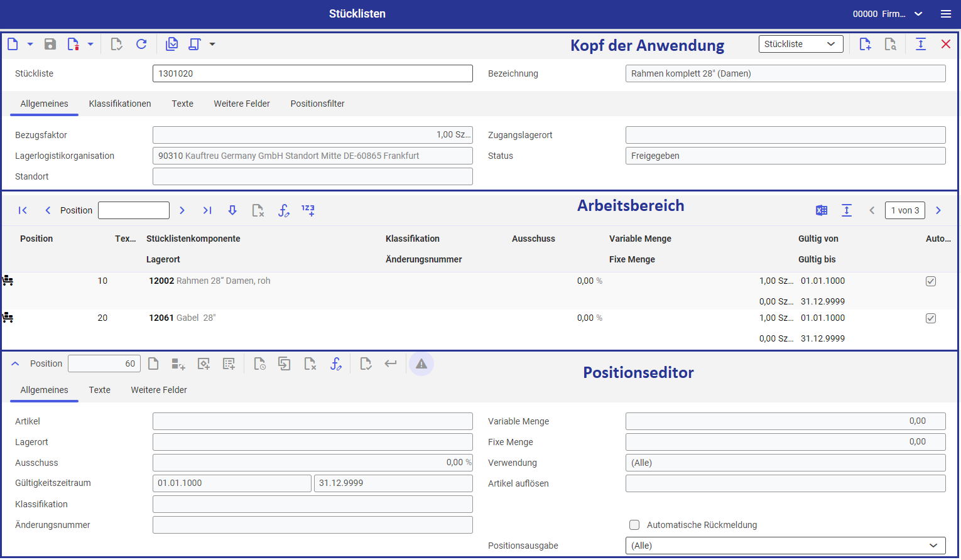Screen dimensions: 961x560
Task: Go to next position arrow beside Position field
Action: tap(182, 210)
